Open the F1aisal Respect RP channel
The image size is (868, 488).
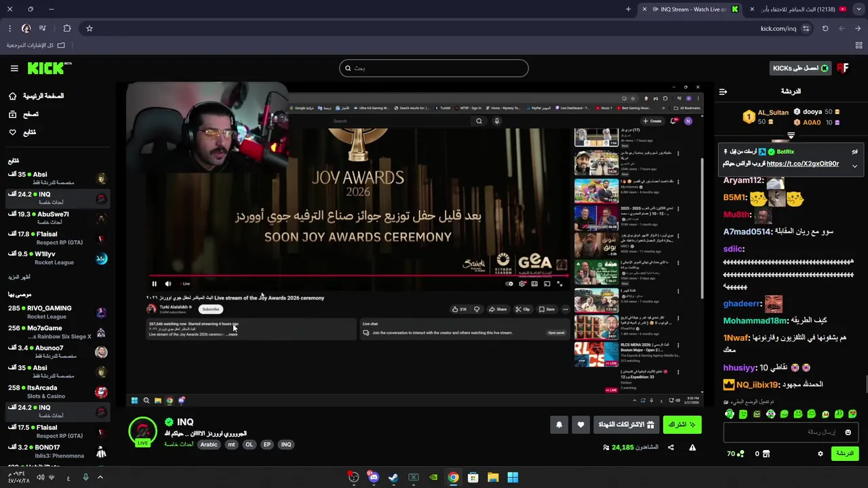click(x=58, y=238)
